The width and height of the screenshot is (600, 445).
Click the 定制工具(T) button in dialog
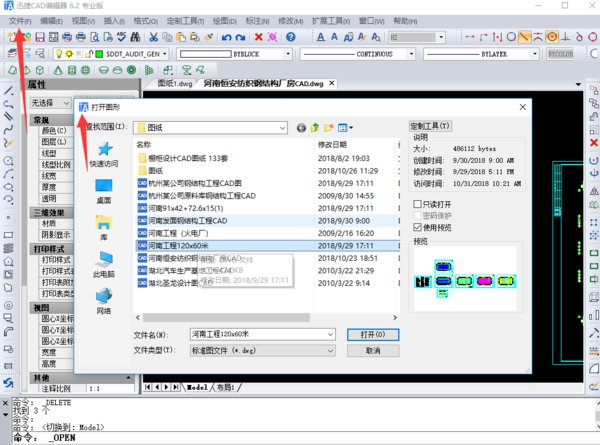430,126
